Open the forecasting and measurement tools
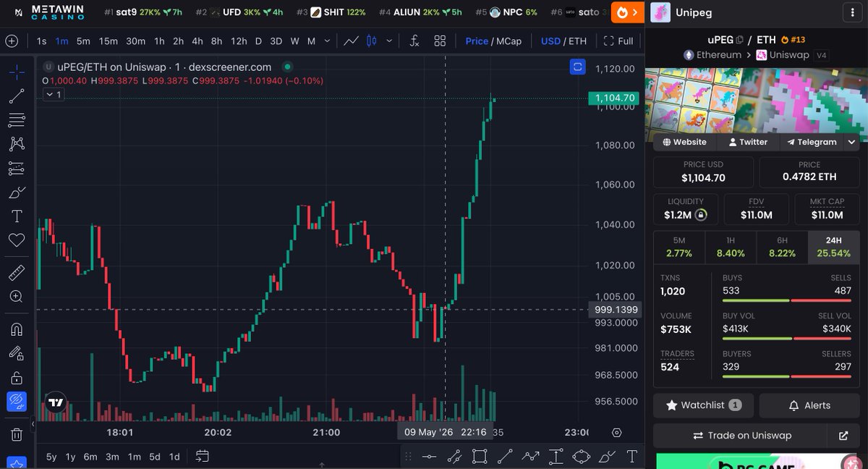Screen dimensions: 868x469 tap(17, 168)
